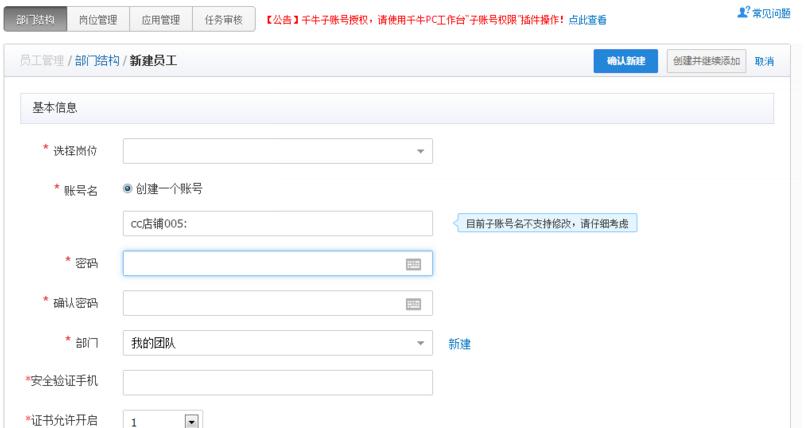Expand the 选择岗位 dropdown
Screen dimensions: 805x428
[x=420, y=151]
